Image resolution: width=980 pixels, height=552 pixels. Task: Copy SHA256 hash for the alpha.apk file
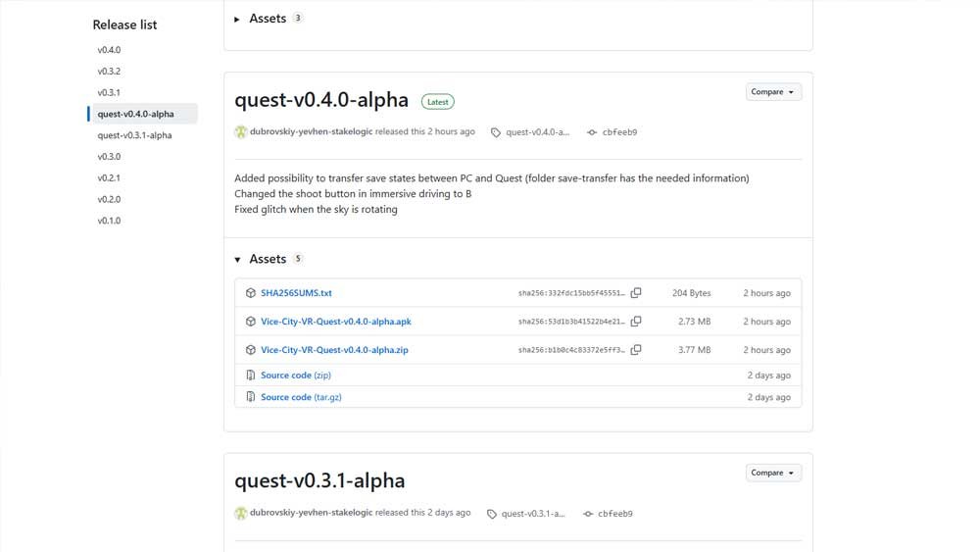(636, 322)
